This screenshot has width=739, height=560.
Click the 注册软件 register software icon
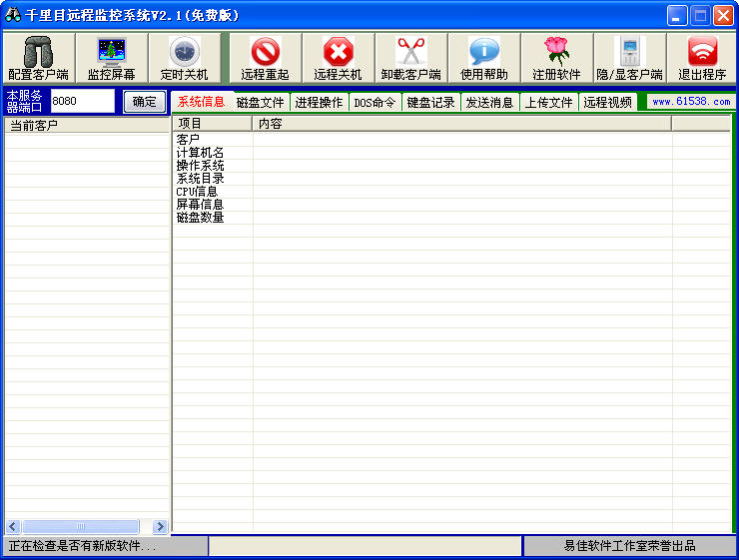[556, 59]
